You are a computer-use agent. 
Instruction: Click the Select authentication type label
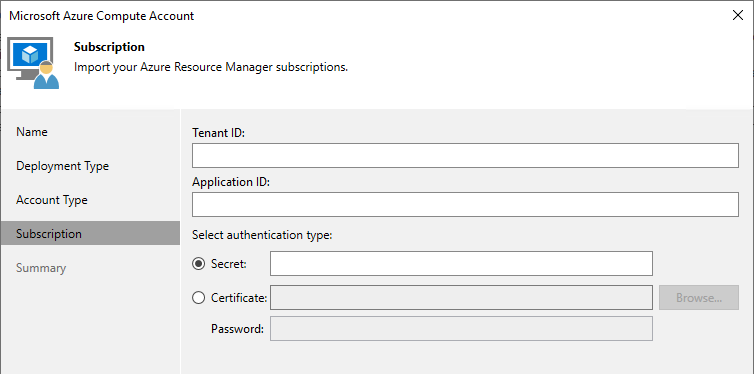[x=263, y=235]
